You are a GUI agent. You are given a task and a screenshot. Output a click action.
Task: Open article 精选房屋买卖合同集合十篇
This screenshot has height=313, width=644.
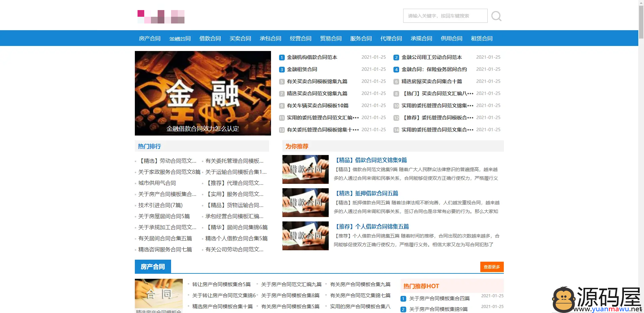(x=432, y=82)
